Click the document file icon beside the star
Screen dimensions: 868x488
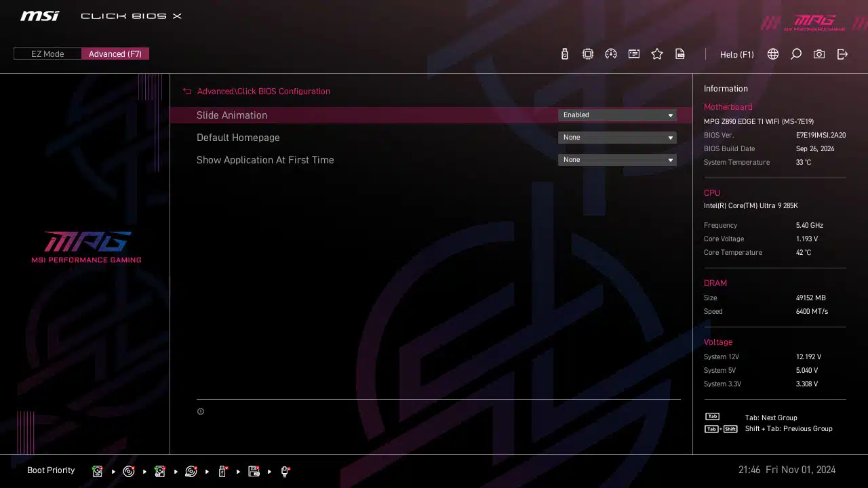(x=680, y=54)
